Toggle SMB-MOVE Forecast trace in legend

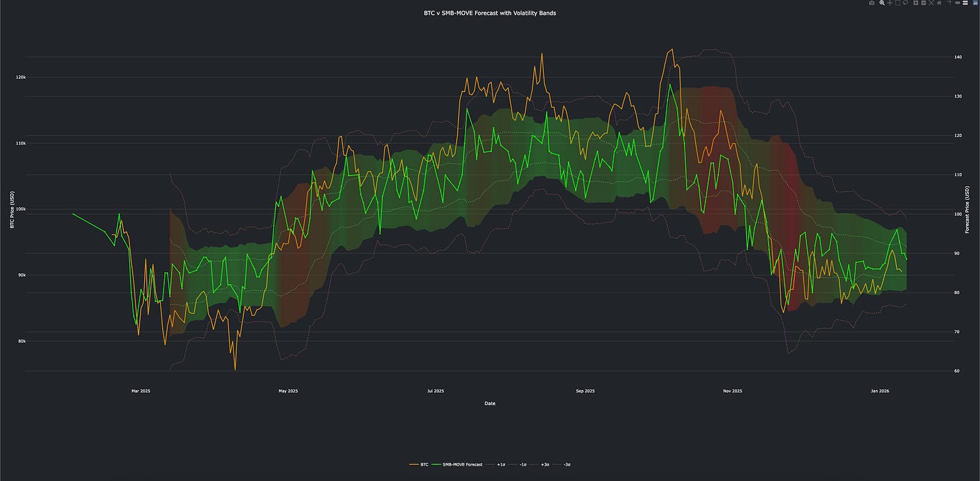[x=456, y=464]
